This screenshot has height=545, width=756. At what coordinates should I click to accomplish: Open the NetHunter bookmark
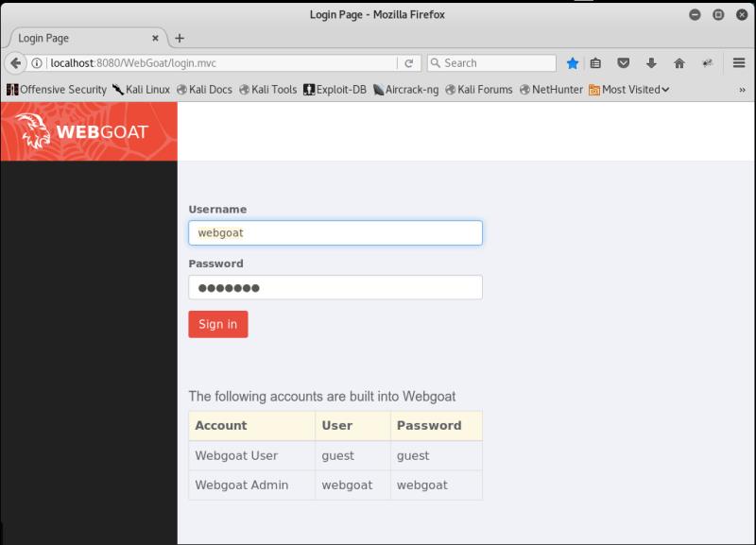click(551, 90)
